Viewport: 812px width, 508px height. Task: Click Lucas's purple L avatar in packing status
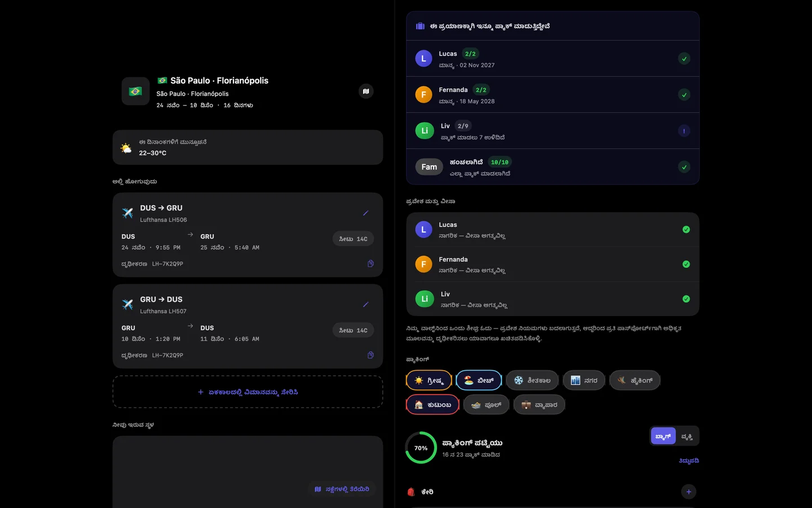[424, 59]
